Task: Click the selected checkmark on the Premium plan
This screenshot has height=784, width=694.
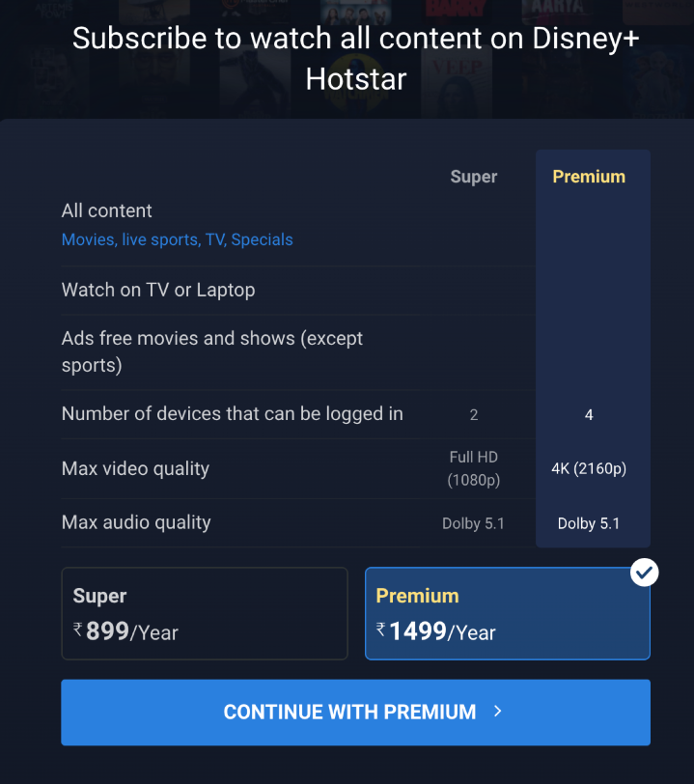Action: (644, 572)
